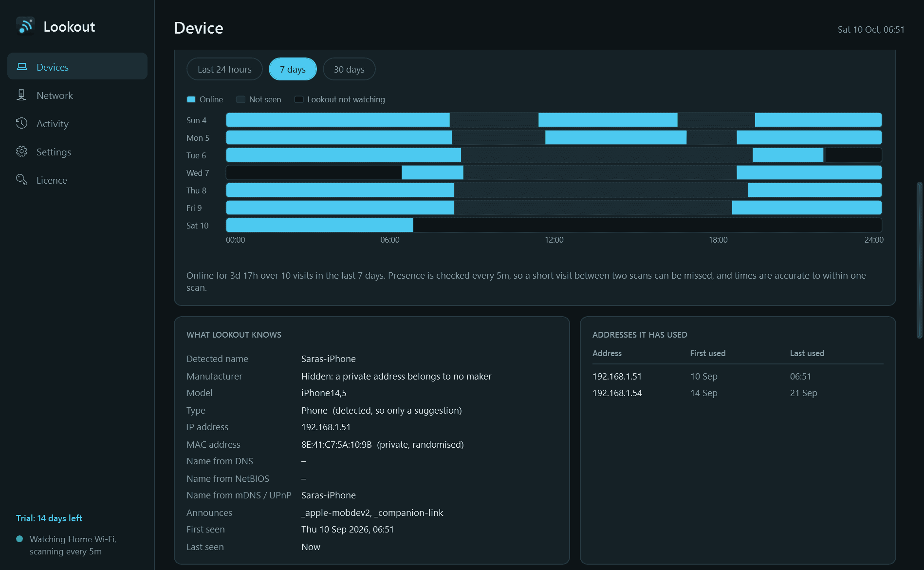924x570 pixels.
Task: Click the Tue 6 row label
Action: click(x=196, y=155)
